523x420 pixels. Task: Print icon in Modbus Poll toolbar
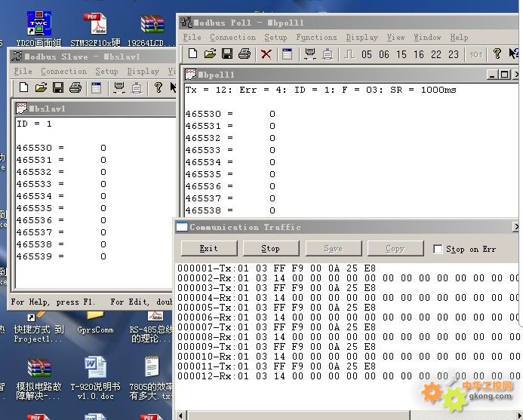pyautogui.click(x=245, y=54)
